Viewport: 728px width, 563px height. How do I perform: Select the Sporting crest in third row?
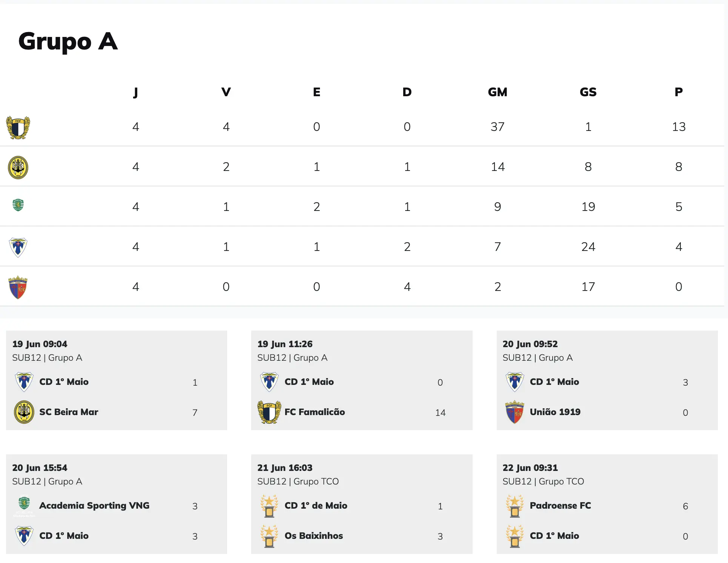click(18, 205)
